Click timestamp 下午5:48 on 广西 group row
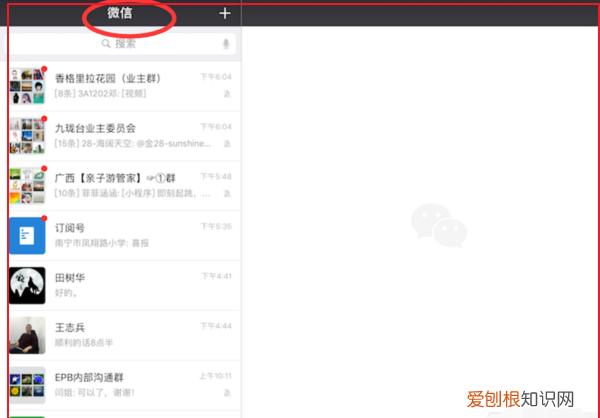This screenshot has width=600, height=418. (216, 176)
